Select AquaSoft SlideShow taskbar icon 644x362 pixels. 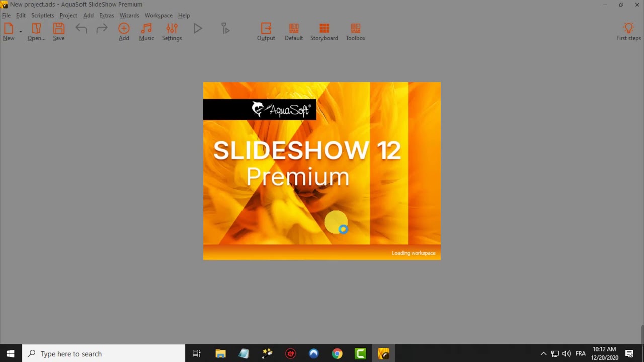[x=383, y=354]
